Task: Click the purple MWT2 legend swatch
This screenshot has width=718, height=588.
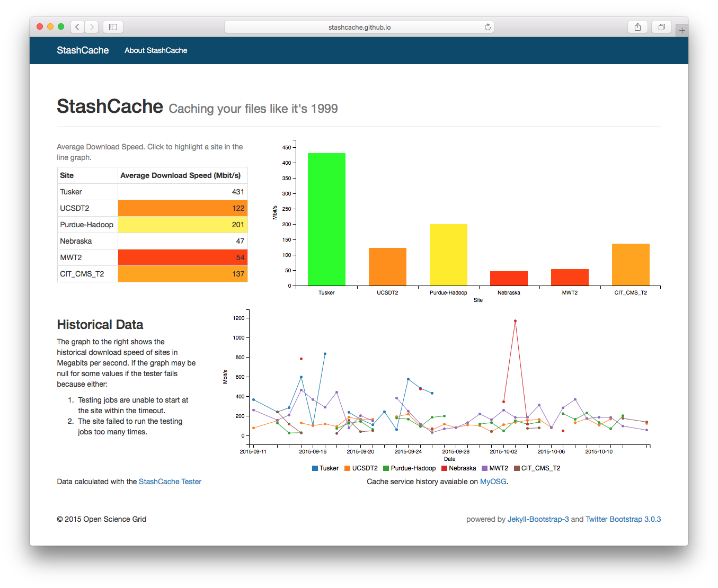Action: click(x=484, y=468)
